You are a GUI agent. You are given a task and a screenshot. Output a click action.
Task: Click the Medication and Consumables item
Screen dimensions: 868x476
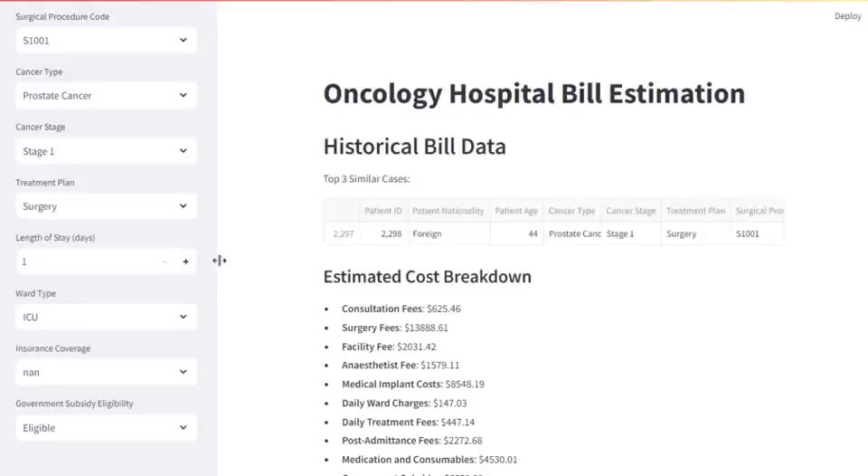click(429, 460)
